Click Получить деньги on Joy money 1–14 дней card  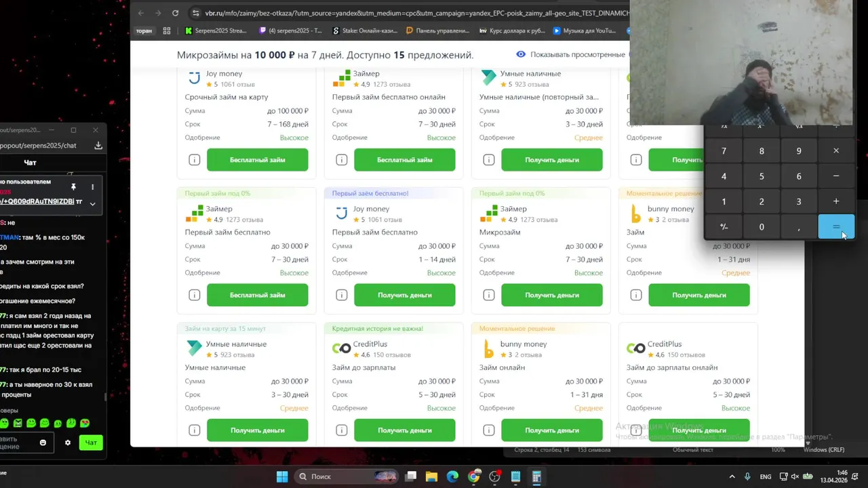(405, 295)
